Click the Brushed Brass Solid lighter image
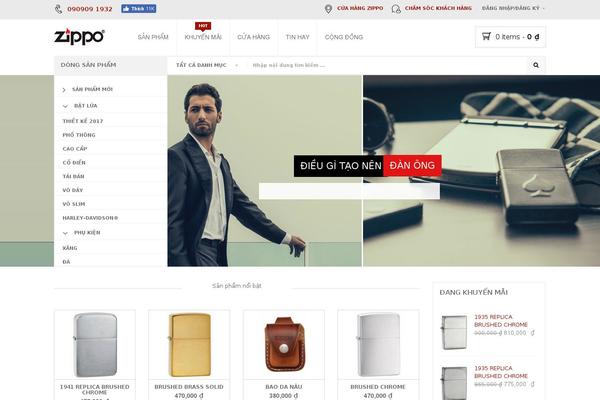Screen dimensions: 600x400 [x=189, y=344]
